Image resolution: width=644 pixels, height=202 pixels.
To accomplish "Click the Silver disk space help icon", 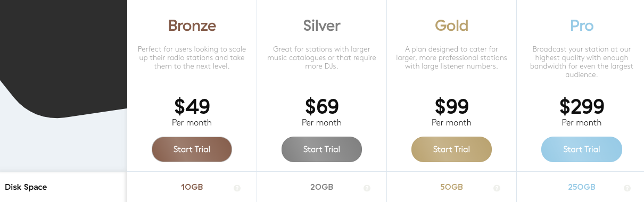I will click(x=367, y=188).
